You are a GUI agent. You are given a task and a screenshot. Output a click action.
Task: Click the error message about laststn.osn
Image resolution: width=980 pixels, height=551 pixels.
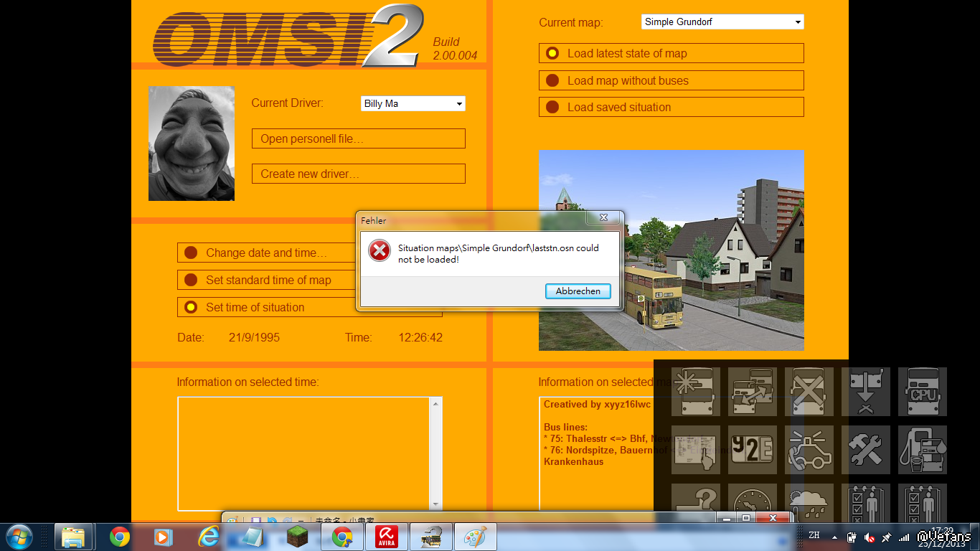point(499,253)
